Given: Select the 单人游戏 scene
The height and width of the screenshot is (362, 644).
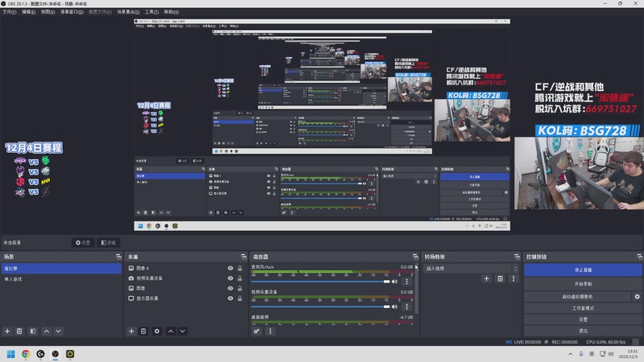Looking at the screenshot, I should (x=61, y=279).
